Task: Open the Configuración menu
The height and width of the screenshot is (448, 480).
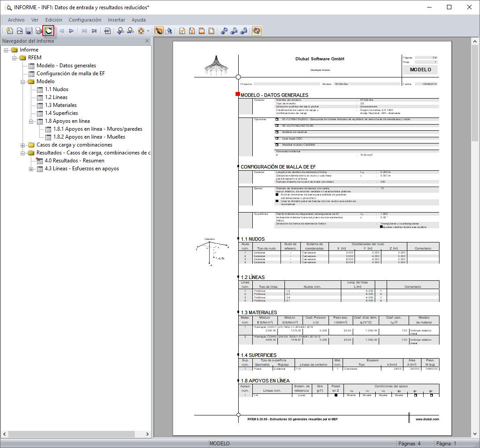Action: pos(85,20)
